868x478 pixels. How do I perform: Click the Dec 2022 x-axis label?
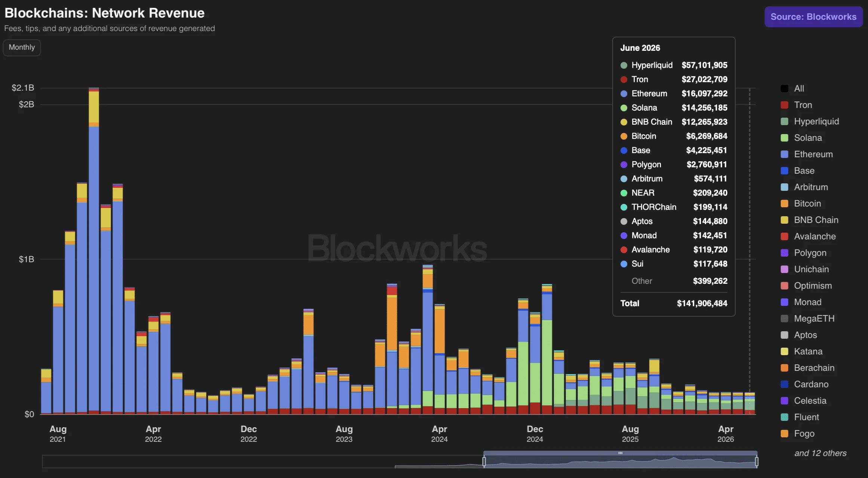click(x=249, y=434)
